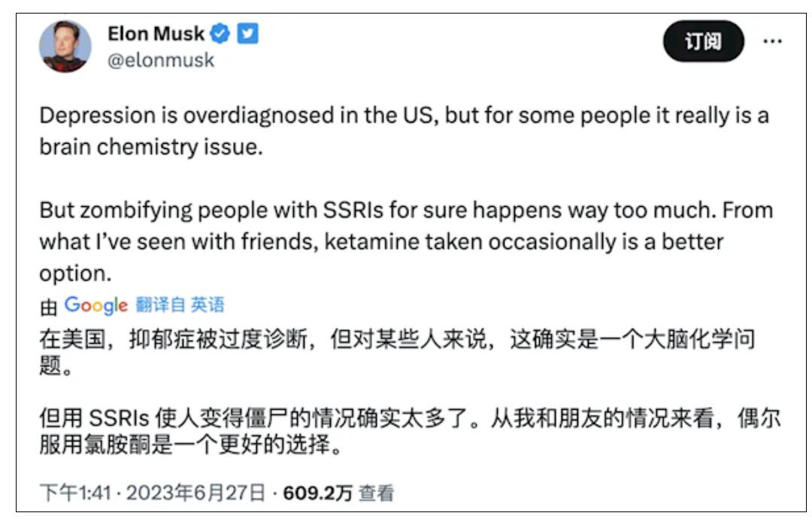The height and width of the screenshot is (522, 812).
Task: Click the Google logo in translation credit
Action: click(95, 305)
